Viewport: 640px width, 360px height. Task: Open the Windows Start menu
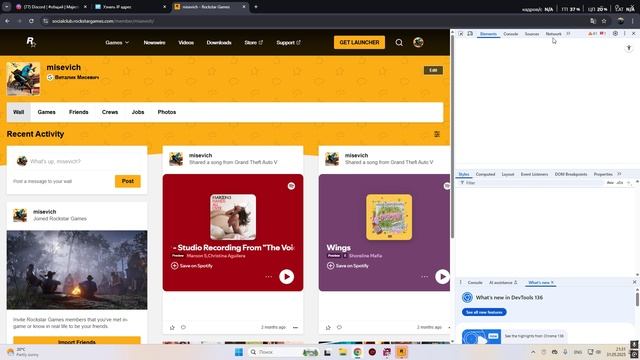[239, 352]
